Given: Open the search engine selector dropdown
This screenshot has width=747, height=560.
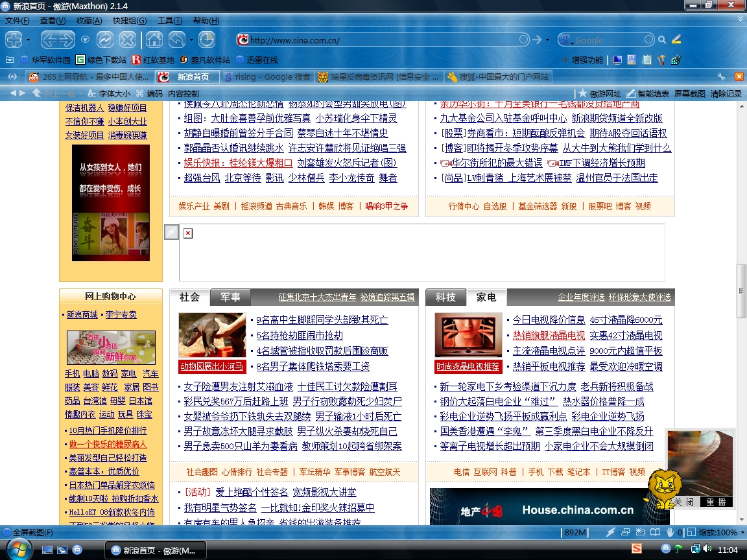Looking at the screenshot, I should pyautogui.click(x=567, y=40).
